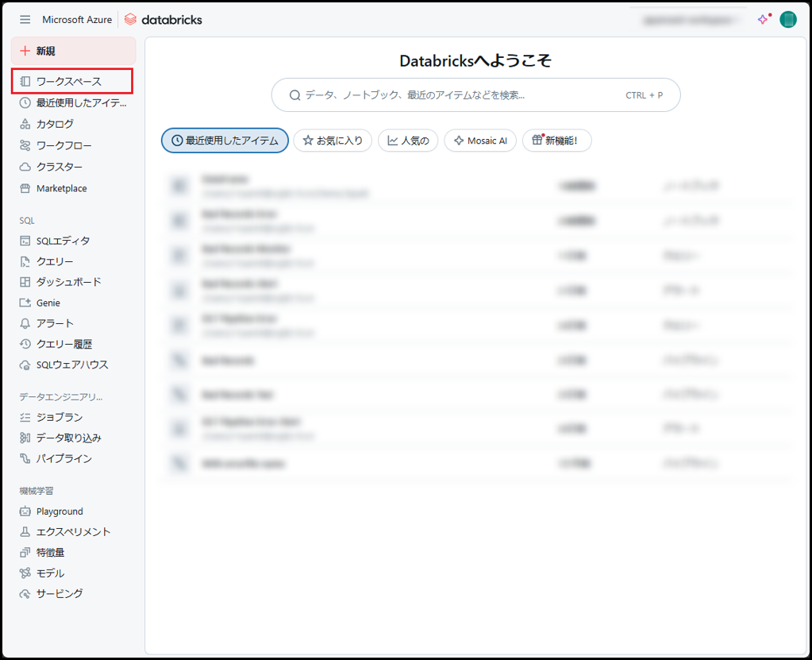This screenshot has width=812, height=660.
Task: Click the クエリー document icon
Action: point(25,261)
